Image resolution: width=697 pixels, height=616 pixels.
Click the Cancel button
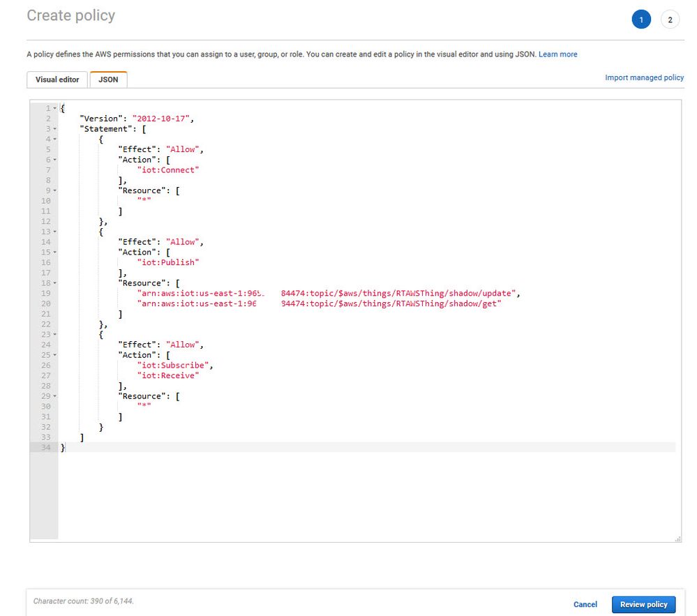click(585, 605)
